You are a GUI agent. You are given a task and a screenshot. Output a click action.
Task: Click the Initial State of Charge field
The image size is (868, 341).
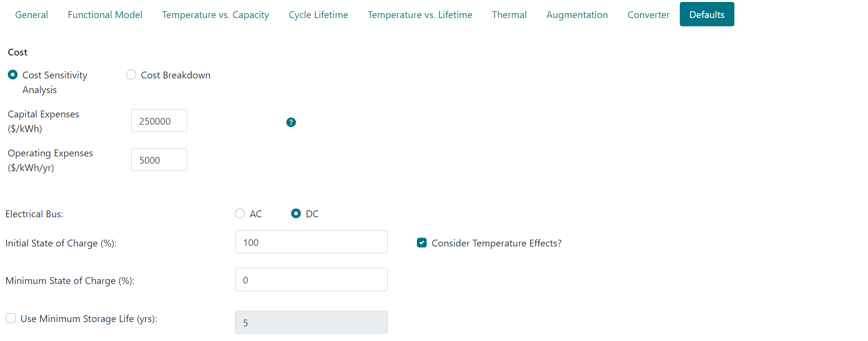(x=311, y=242)
